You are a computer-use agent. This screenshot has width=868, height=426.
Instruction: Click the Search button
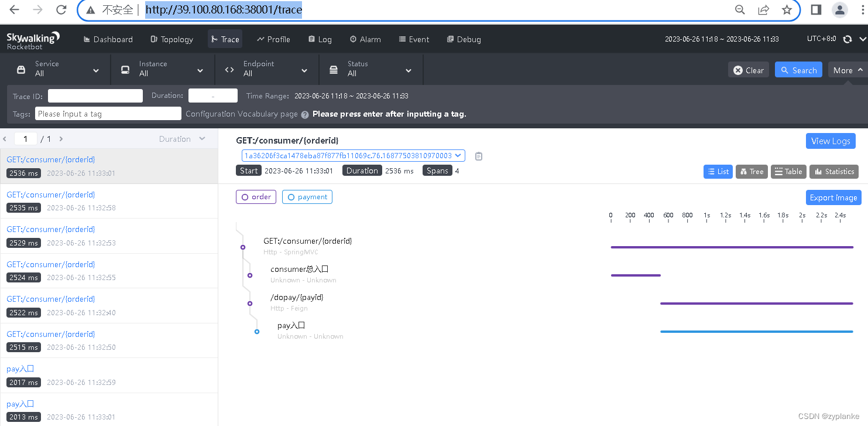tap(798, 69)
